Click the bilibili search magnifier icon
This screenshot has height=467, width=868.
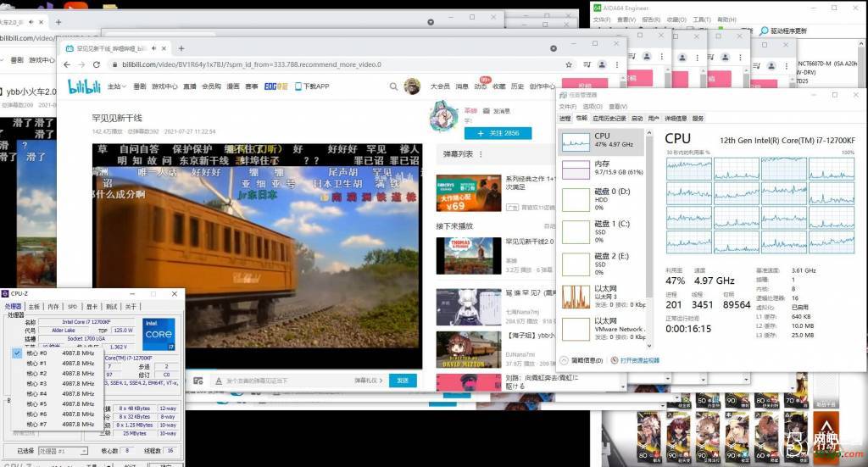point(392,86)
